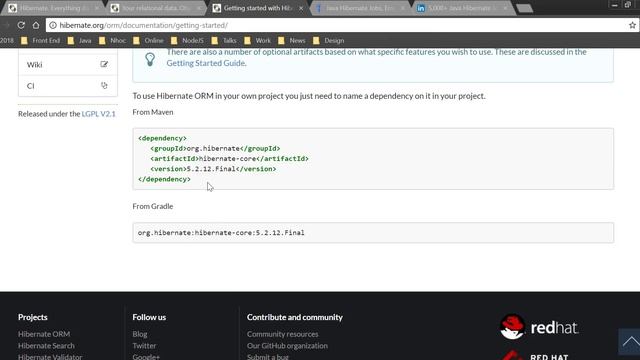Click the 'Projects' footer heading

click(x=33, y=317)
